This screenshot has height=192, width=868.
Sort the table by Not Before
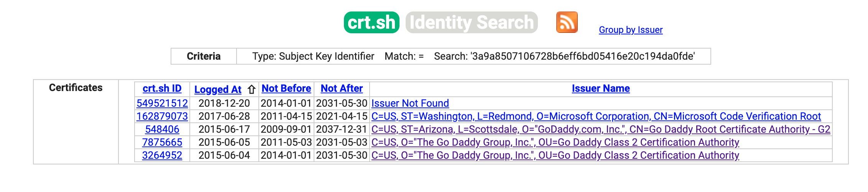(286, 88)
